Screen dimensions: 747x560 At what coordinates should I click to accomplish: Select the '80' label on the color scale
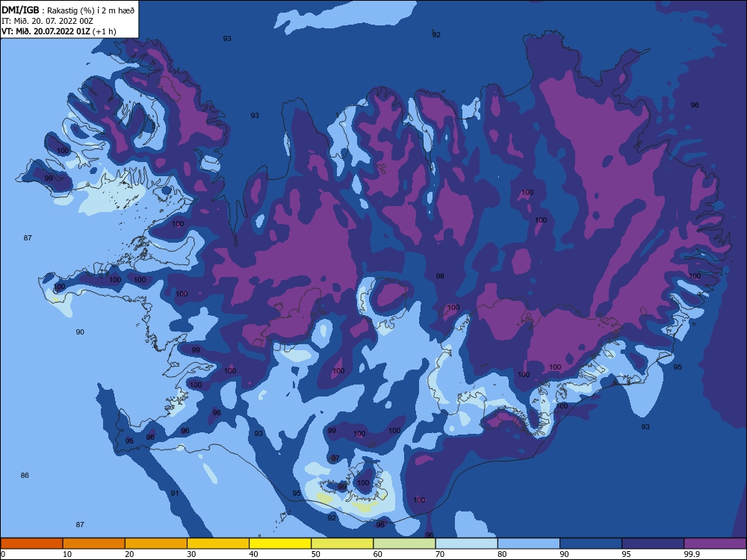(x=502, y=554)
